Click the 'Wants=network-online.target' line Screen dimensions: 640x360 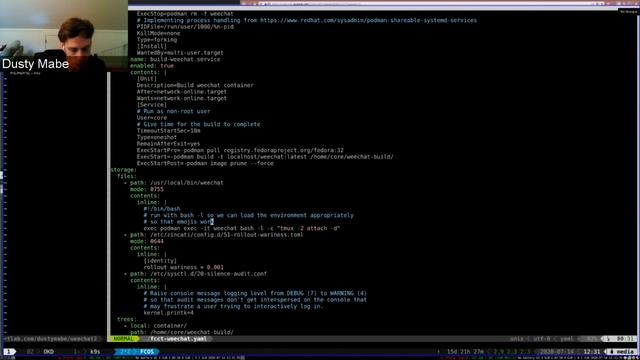coord(182,98)
